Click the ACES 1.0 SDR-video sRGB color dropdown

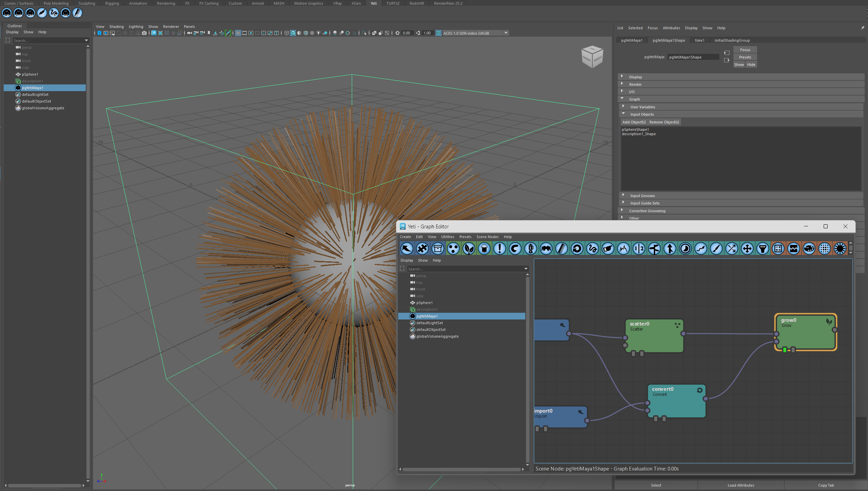(474, 33)
